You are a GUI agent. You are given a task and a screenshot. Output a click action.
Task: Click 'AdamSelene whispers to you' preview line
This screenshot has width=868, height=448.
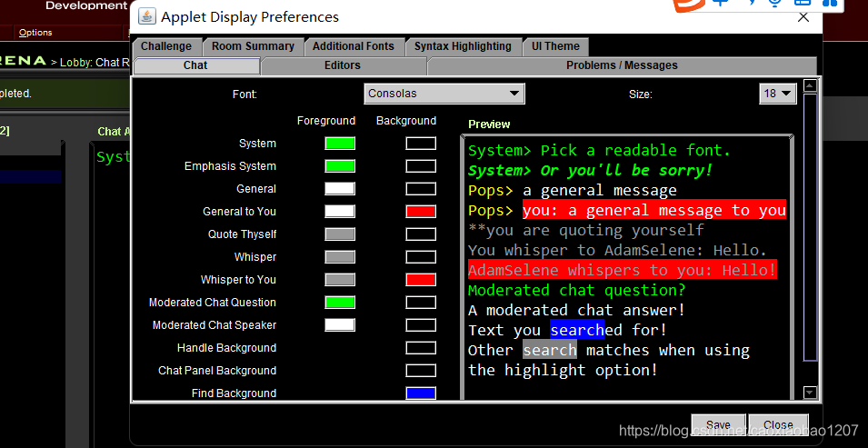click(623, 270)
